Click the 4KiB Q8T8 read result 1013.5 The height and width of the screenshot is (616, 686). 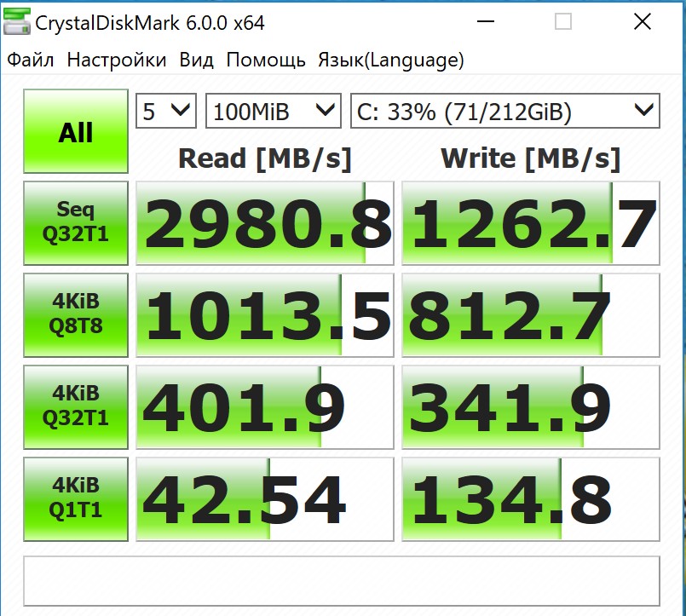tap(265, 315)
